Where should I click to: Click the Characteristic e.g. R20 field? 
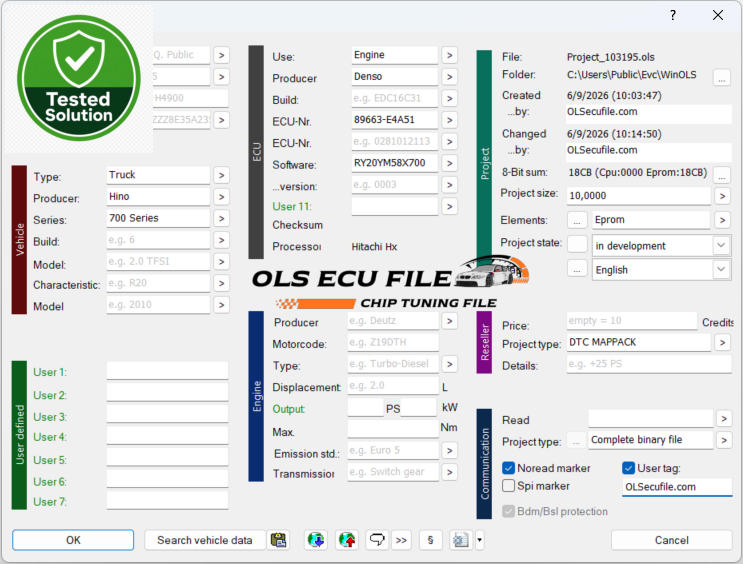click(158, 283)
